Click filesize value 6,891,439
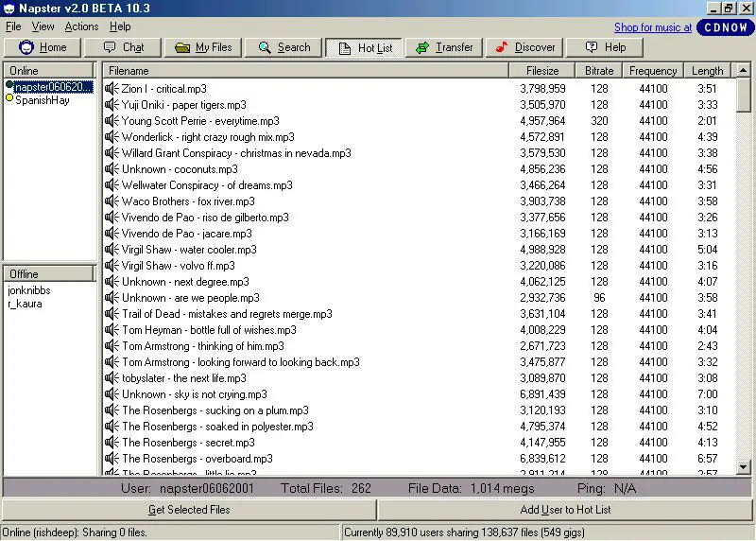 [x=542, y=394]
